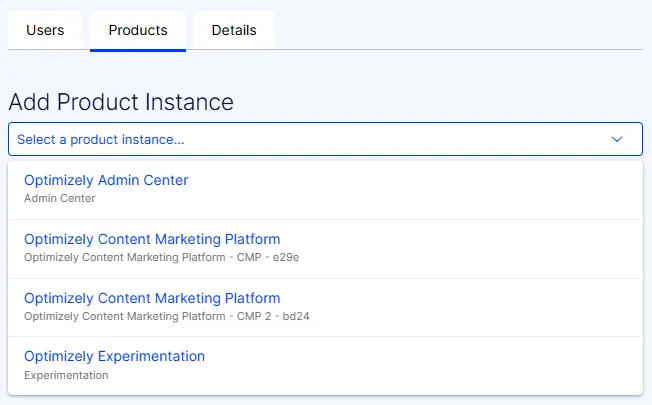Switch to the Users tab

point(45,30)
